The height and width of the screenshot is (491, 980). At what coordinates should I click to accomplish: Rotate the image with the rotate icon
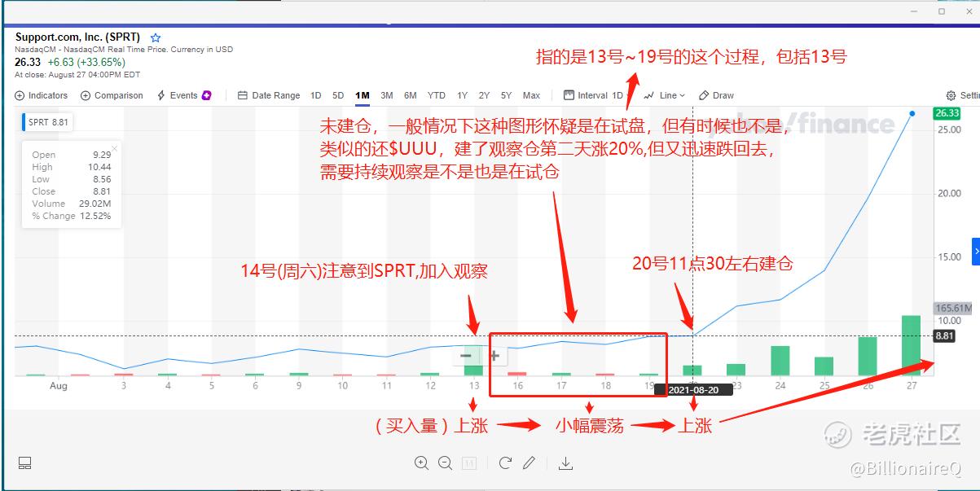pos(505,463)
